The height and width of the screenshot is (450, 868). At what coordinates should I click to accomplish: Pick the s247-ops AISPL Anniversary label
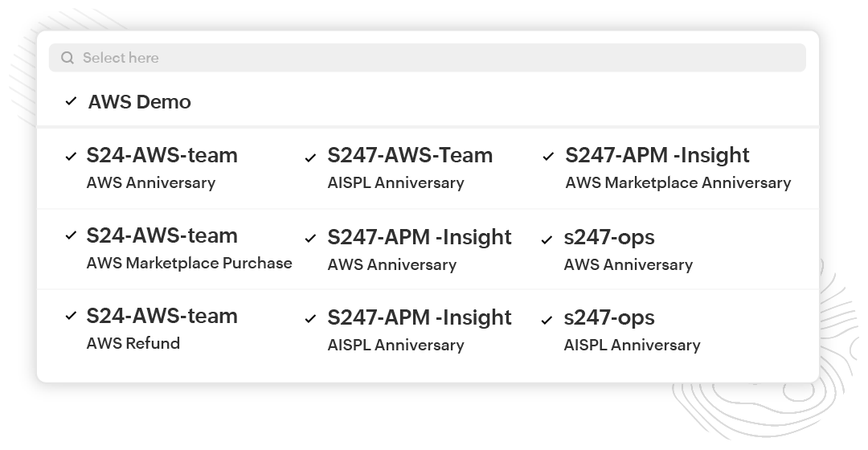pos(632,329)
